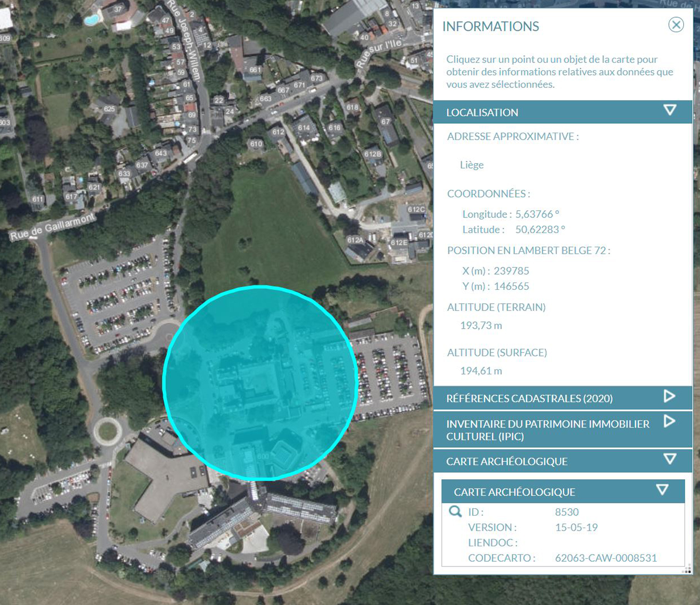Click house number 625 on the map
Viewport: 700px width, 605px height.
(109, 109)
